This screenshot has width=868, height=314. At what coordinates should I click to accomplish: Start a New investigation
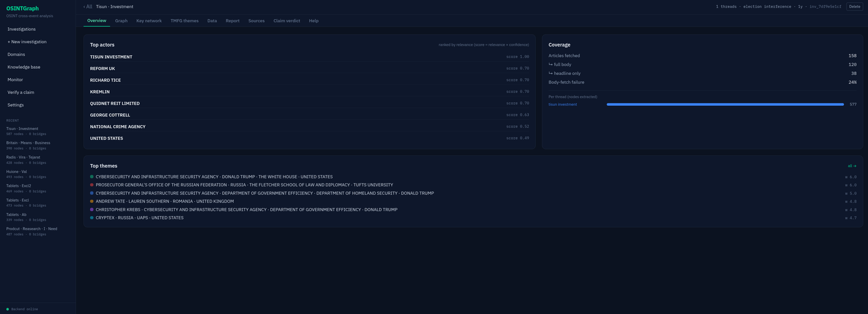(38, 41)
